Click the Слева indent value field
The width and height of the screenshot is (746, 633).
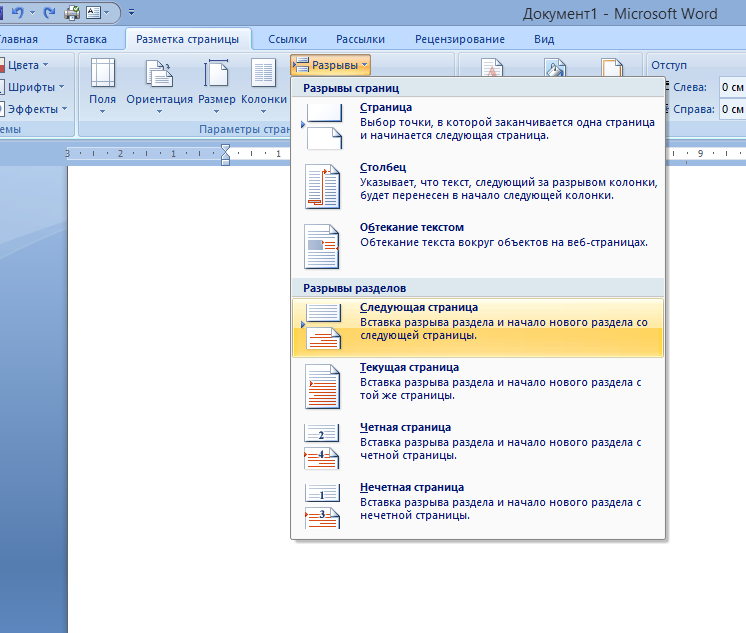[x=732, y=87]
